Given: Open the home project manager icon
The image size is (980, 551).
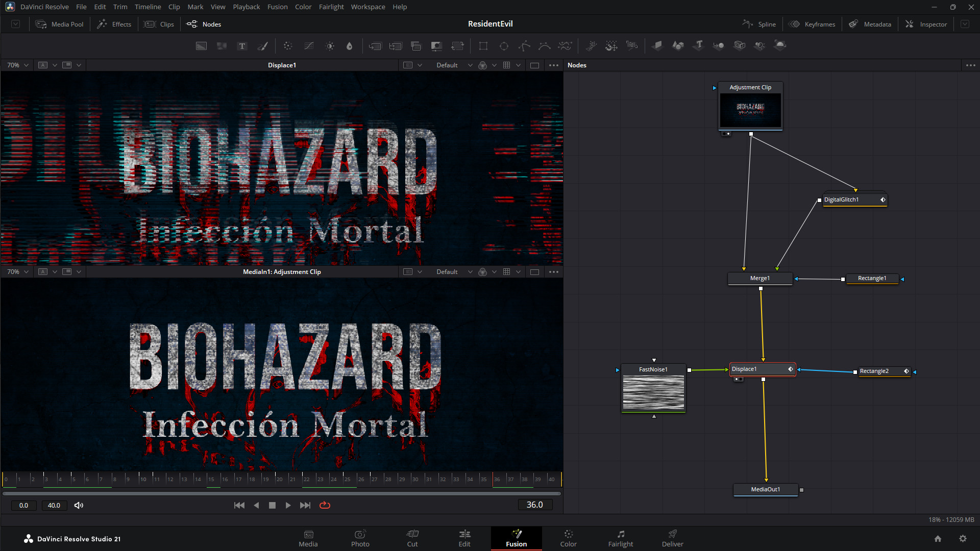Looking at the screenshot, I should tap(938, 539).
